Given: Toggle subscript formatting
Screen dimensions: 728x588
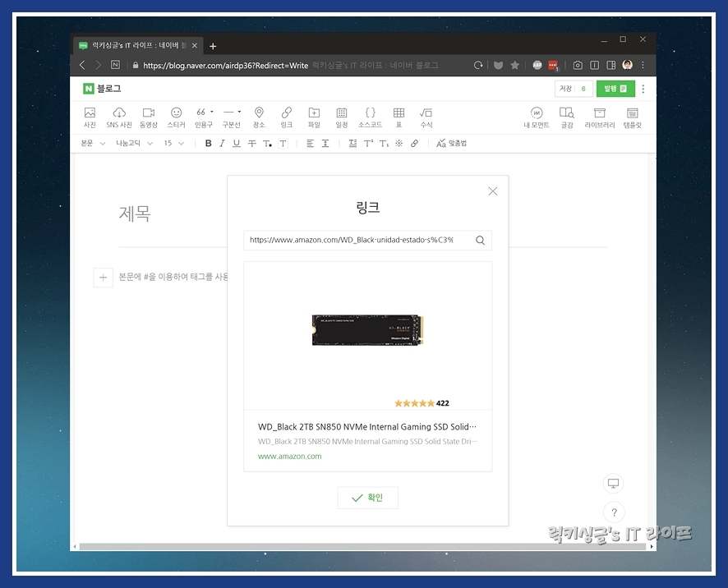Looking at the screenshot, I should point(384,144).
